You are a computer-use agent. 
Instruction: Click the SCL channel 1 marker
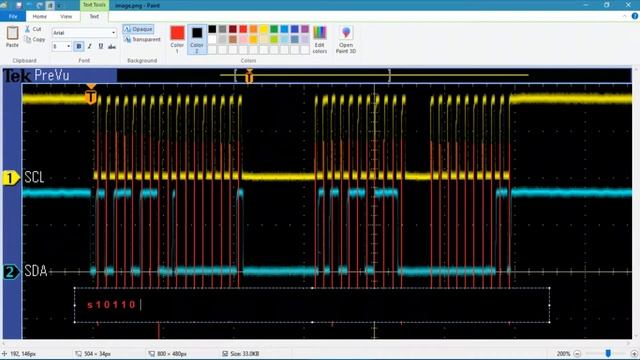[x=11, y=178]
